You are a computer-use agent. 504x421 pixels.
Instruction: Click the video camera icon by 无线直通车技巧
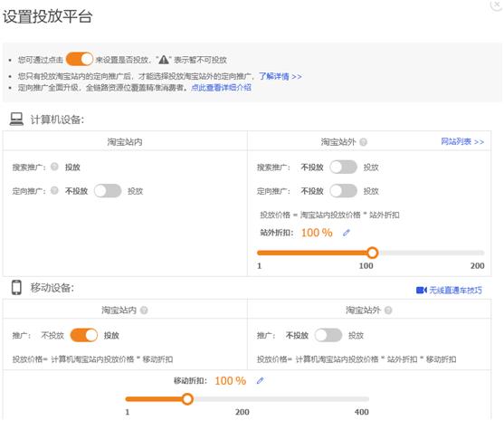422,290
